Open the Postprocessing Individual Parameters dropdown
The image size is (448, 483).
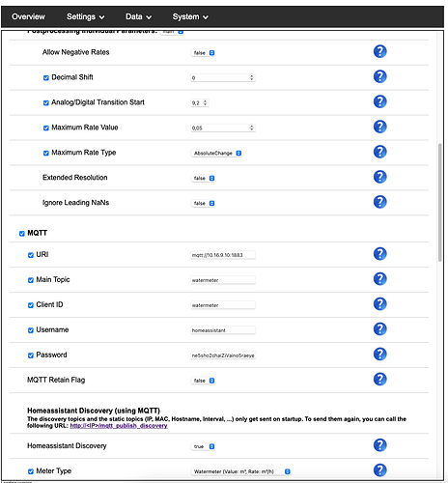pos(172,32)
